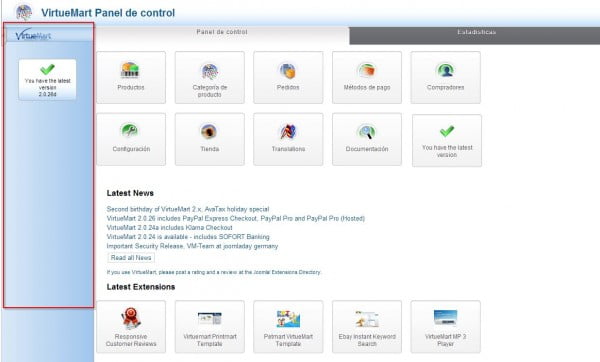Image resolution: width=600 pixels, height=362 pixels.
Task: Click the Read all News button
Action: pyautogui.click(x=131, y=258)
